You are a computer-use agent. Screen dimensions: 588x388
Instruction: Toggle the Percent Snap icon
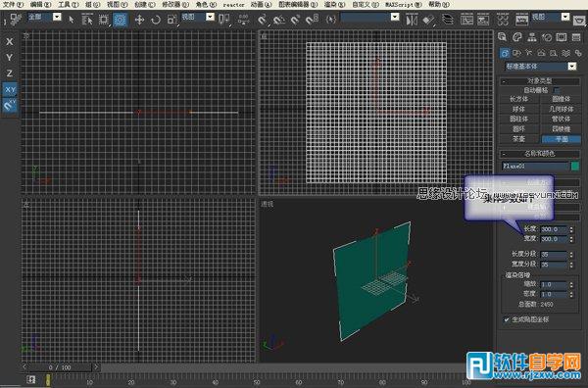click(x=295, y=20)
